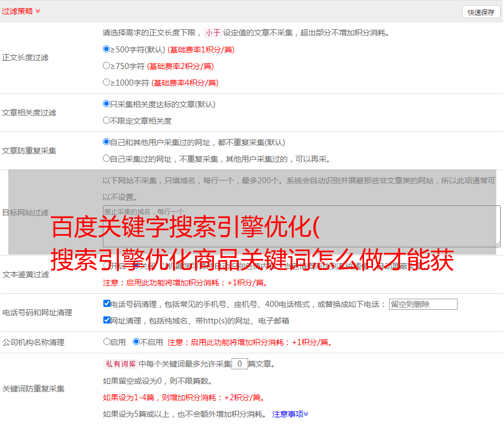This screenshot has height=424, width=504.
Task: Click the red (基础费率2积分/篇) note
Action: point(180,66)
